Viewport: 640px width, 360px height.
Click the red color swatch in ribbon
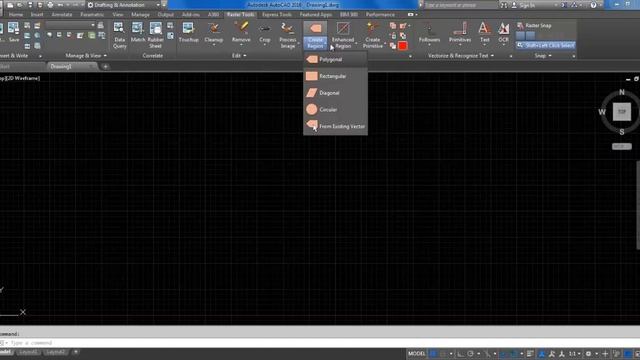403,46
